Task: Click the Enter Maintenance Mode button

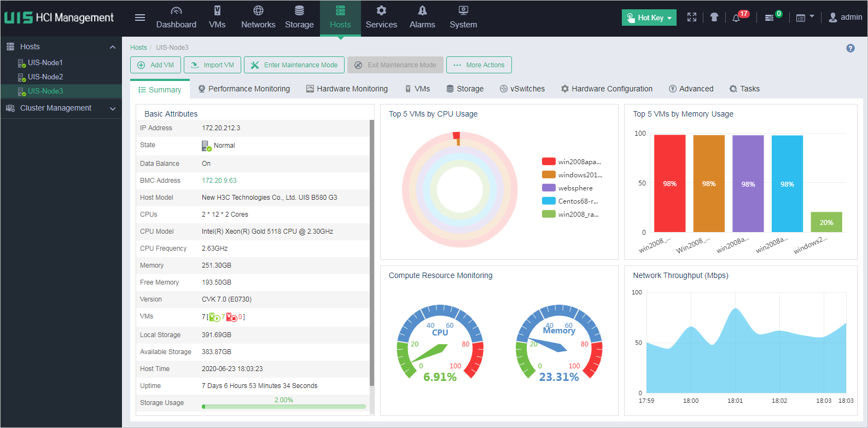Action: 294,65
